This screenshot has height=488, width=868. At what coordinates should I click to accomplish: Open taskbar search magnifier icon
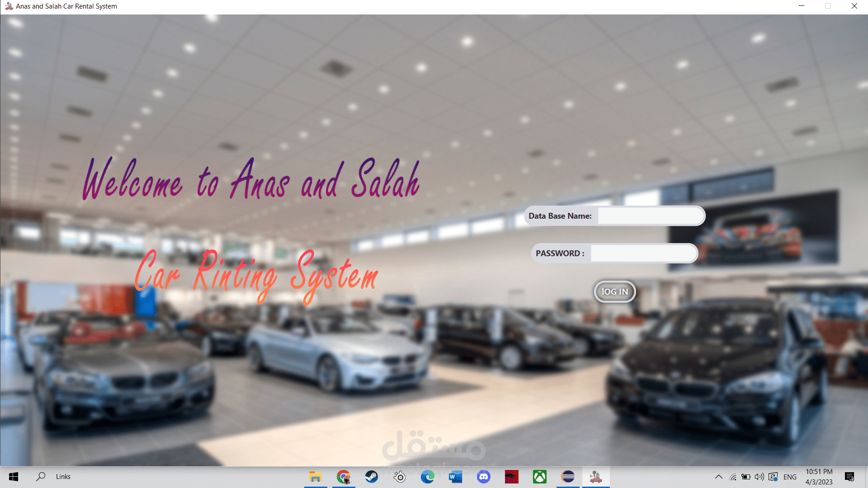pos(41,477)
